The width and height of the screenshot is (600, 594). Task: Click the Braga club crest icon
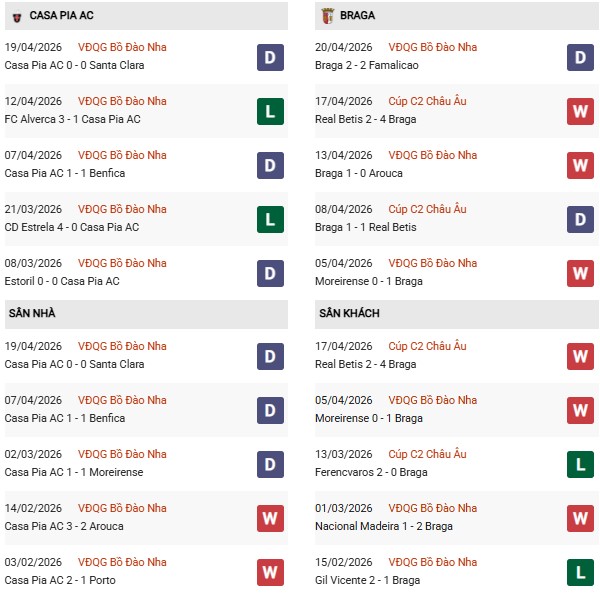(x=327, y=16)
